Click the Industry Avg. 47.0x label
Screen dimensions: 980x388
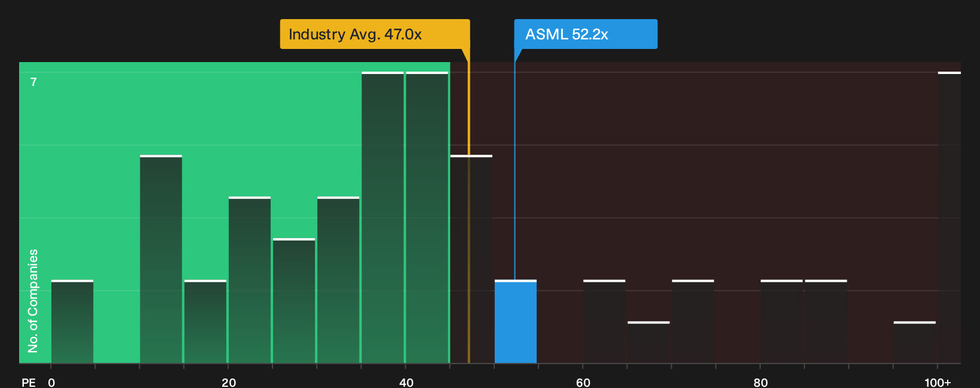tap(375, 34)
